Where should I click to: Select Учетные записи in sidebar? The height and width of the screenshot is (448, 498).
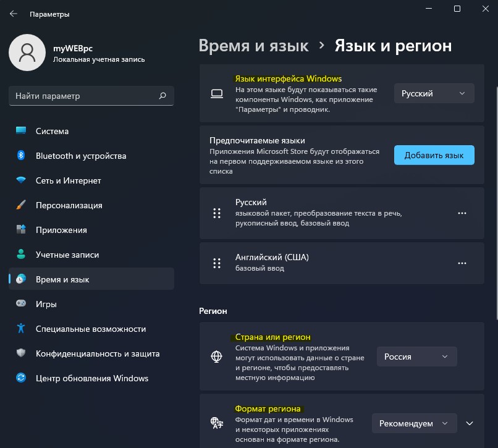[x=91, y=255]
